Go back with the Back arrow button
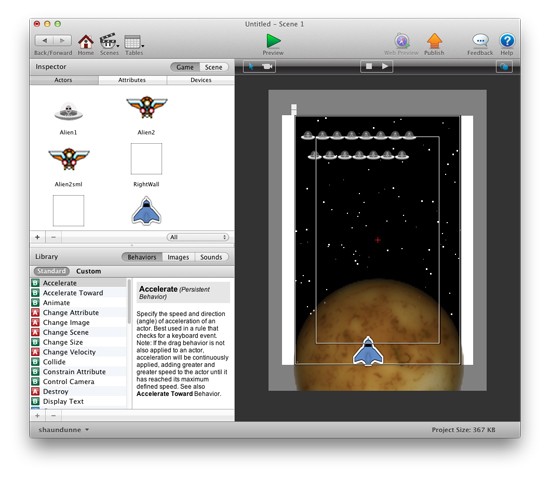This screenshot has width=550, height=479. click(45, 41)
